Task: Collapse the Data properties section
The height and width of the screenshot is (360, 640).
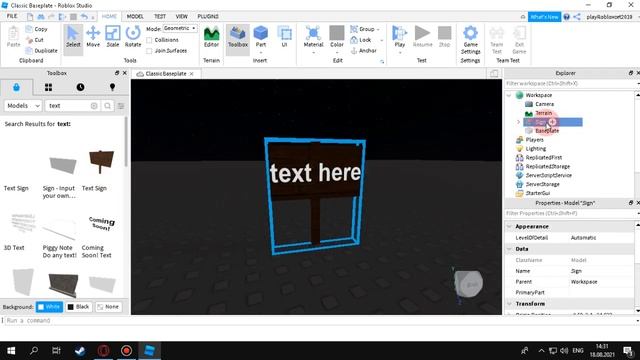Action: tap(509, 249)
